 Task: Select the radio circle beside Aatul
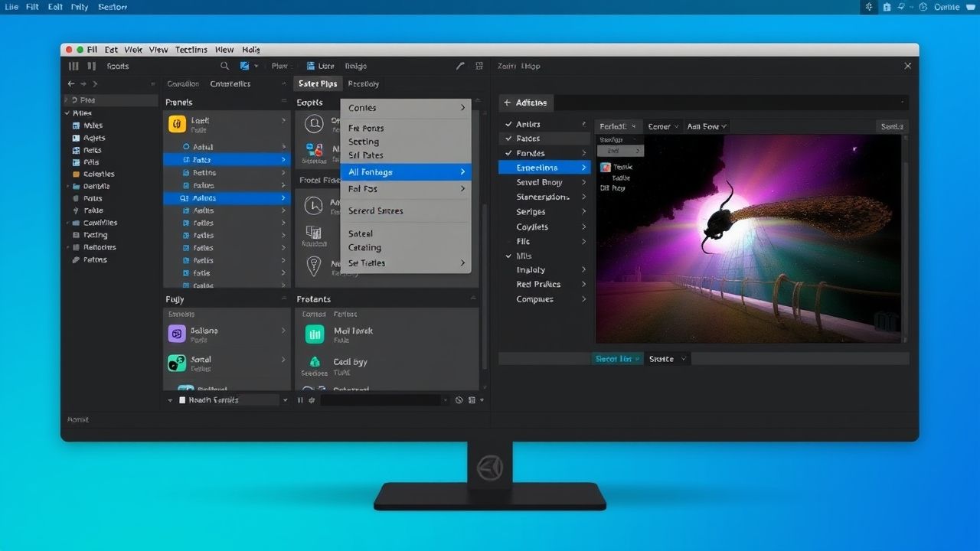click(186, 147)
